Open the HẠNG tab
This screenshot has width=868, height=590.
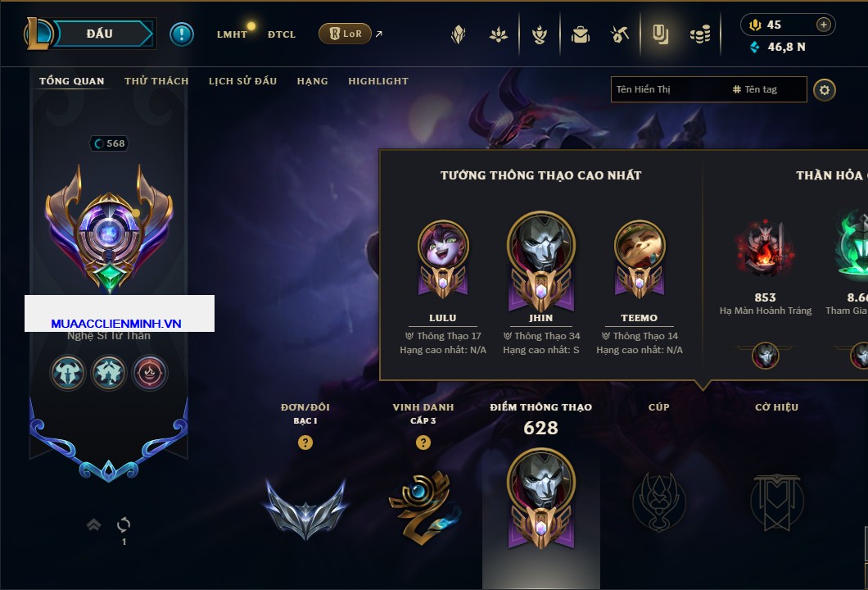(x=312, y=81)
